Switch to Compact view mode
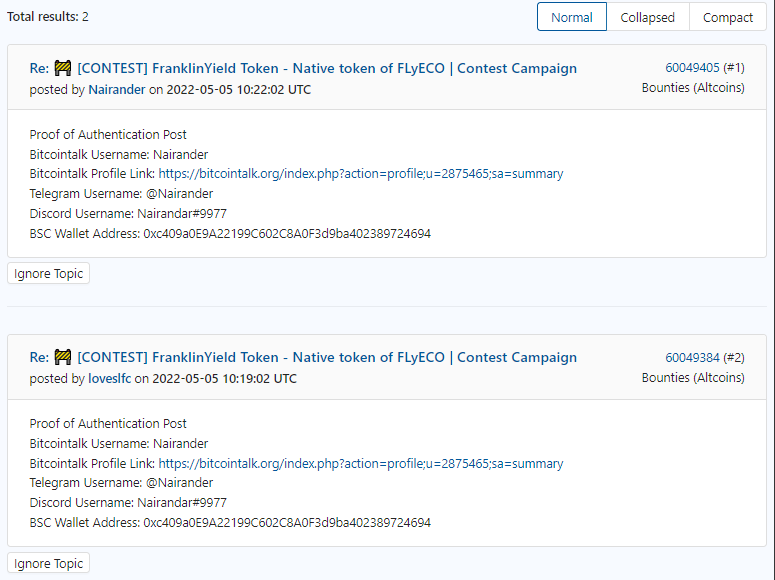 pos(728,17)
